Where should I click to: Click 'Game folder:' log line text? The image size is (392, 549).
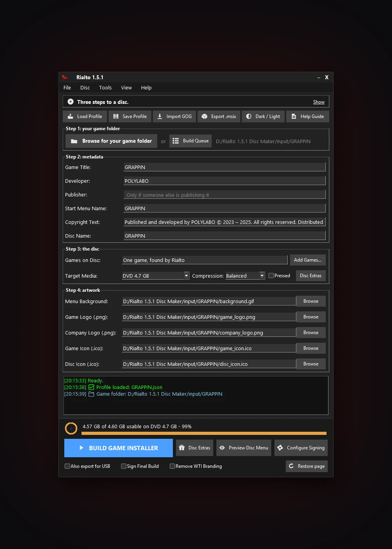pos(159,394)
